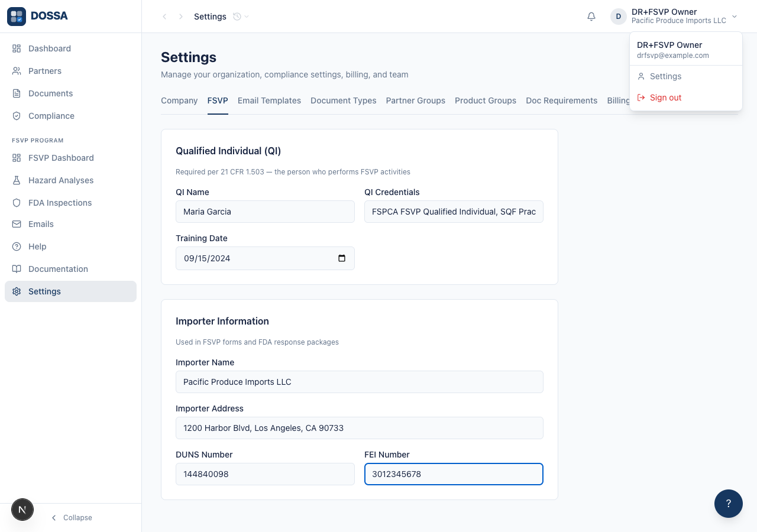Open Documentation sidebar item
The height and width of the screenshot is (532, 757).
[70, 269]
